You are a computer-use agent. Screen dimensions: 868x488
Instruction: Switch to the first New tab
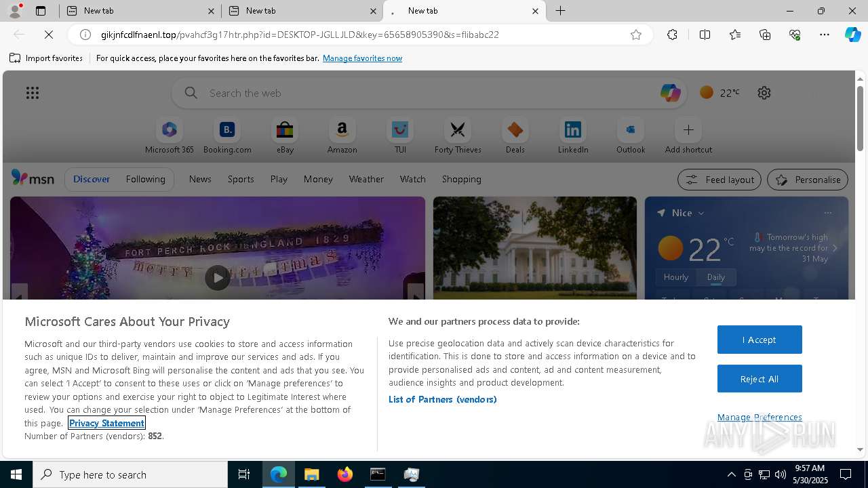tap(140, 11)
